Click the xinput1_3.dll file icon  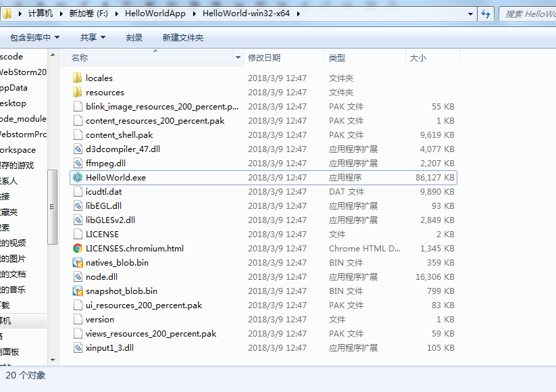click(78, 347)
